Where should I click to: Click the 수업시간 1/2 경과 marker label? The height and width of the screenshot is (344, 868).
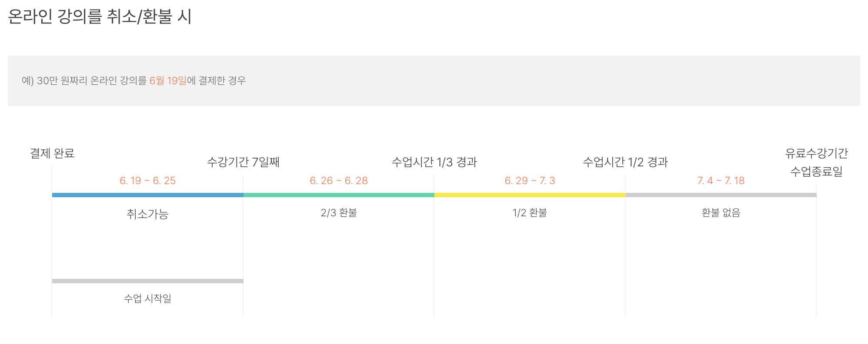tap(625, 162)
